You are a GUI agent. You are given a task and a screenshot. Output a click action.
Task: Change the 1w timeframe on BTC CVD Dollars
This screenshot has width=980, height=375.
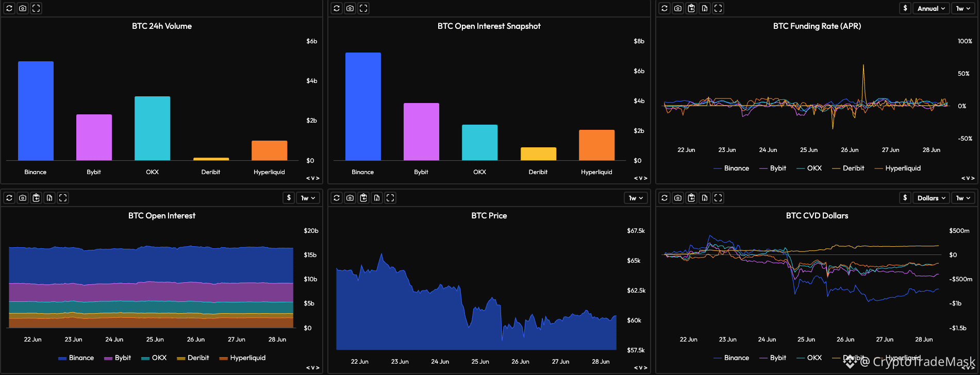pos(964,198)
